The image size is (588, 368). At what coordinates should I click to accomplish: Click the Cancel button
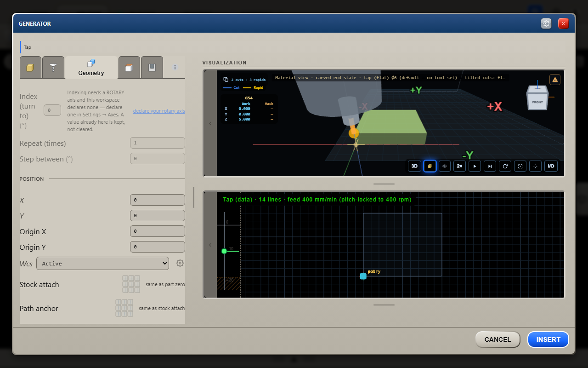click(x=498, y=339)
